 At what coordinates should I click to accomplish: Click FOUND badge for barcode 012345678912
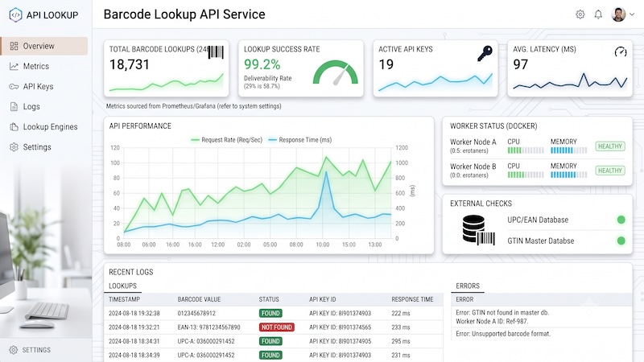[270, 313]
